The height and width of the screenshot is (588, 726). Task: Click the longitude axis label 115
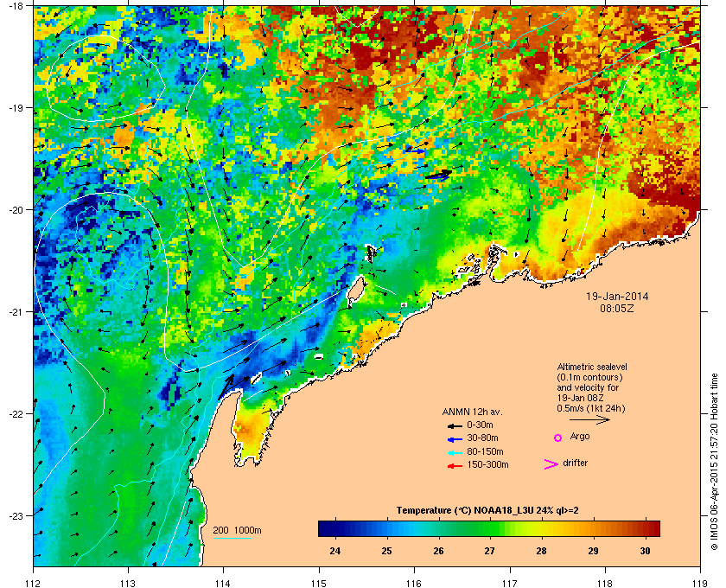point(319,583)
